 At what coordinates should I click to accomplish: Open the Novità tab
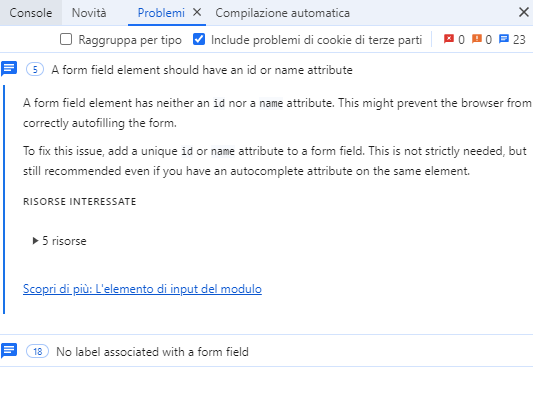[89, 13]
